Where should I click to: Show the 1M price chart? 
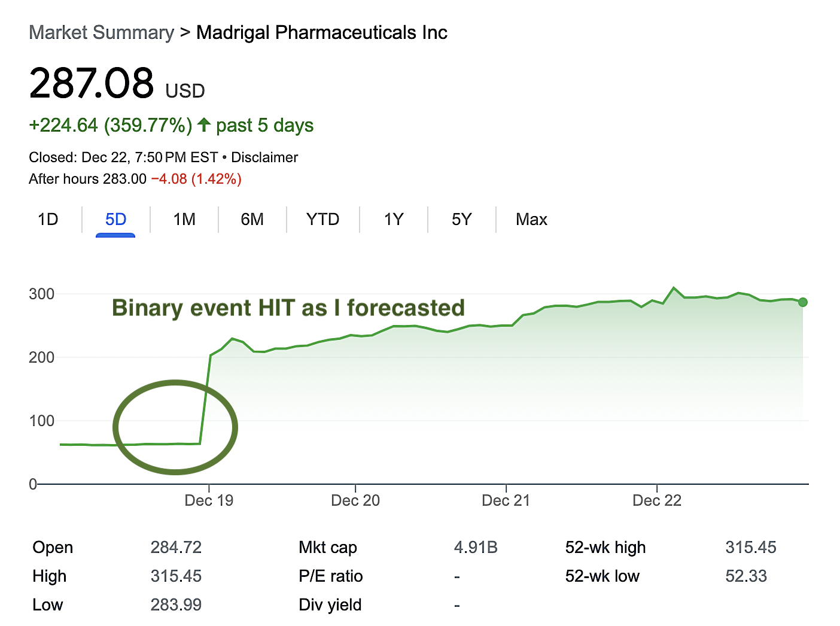184,220
